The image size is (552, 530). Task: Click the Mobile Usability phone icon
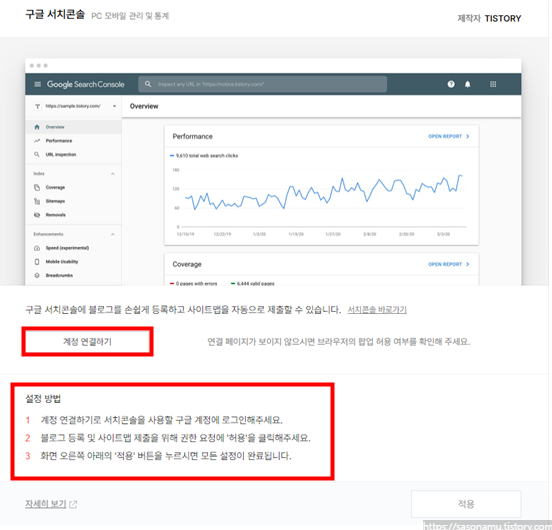coord(37,261)
